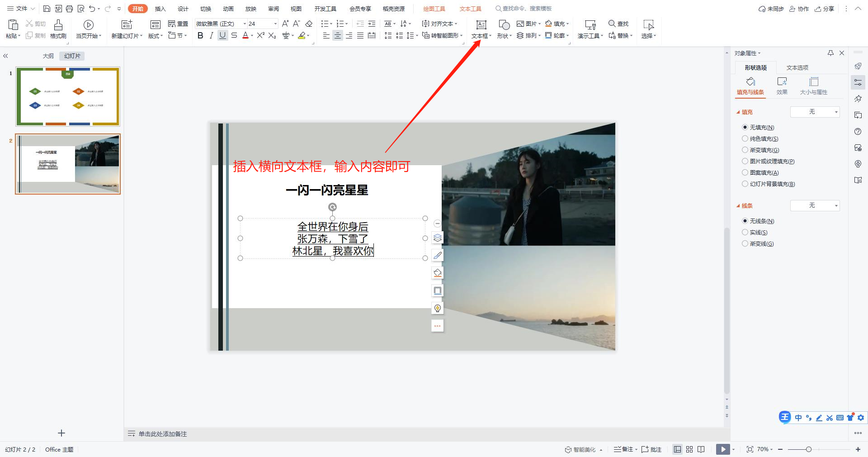Toggle italic formatting button
This screenshot has height=457, width=868.
click(x=212, y=35)
